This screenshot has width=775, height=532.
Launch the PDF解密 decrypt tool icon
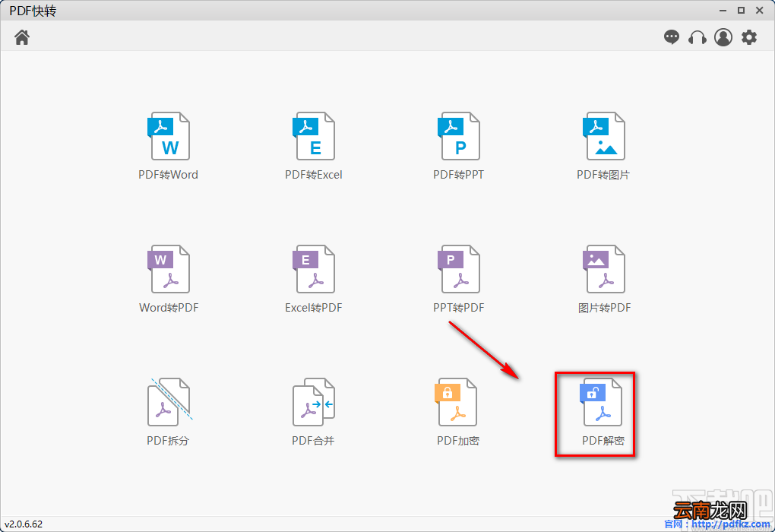pos(600,402)
